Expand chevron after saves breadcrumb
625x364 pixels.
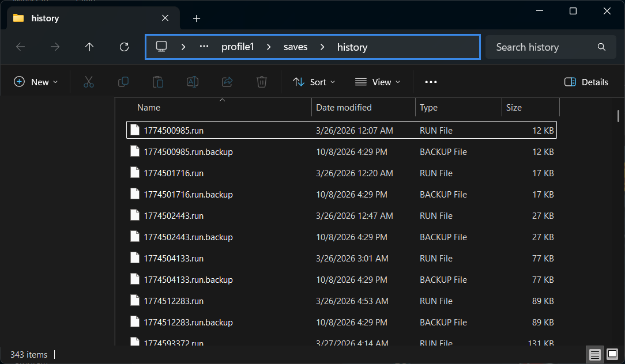[x=322, y=47]
